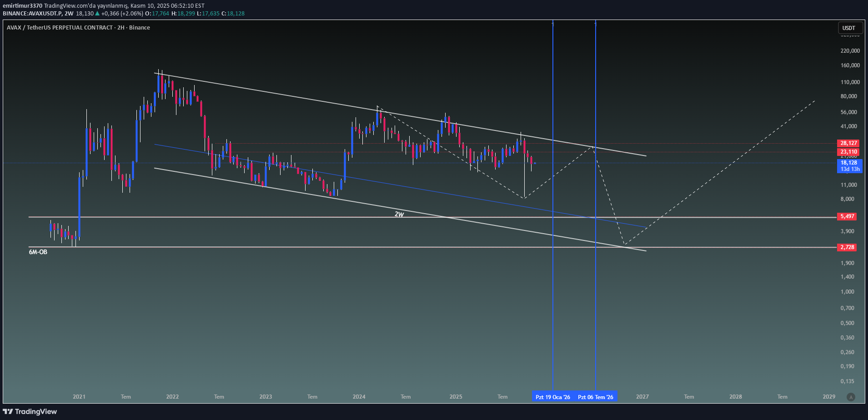Screen dimensions: 868x420
Task: Click the 13d 13h bar countdown label
Action: click(850, 169)
